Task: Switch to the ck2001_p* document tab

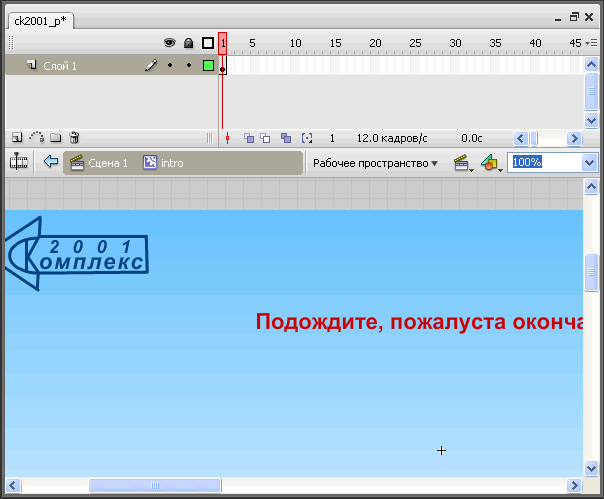Action: click(40, 21)
